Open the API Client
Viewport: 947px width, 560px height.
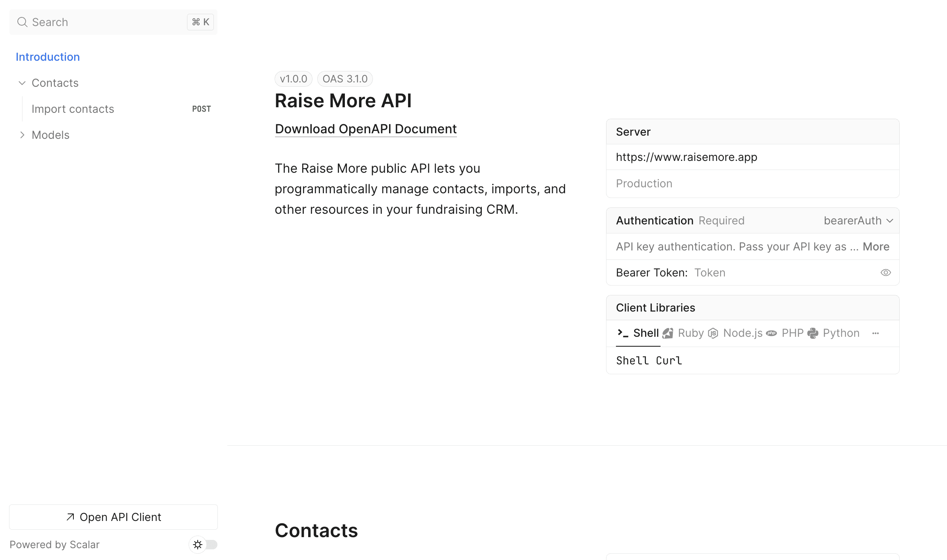[x=113, y=517]
